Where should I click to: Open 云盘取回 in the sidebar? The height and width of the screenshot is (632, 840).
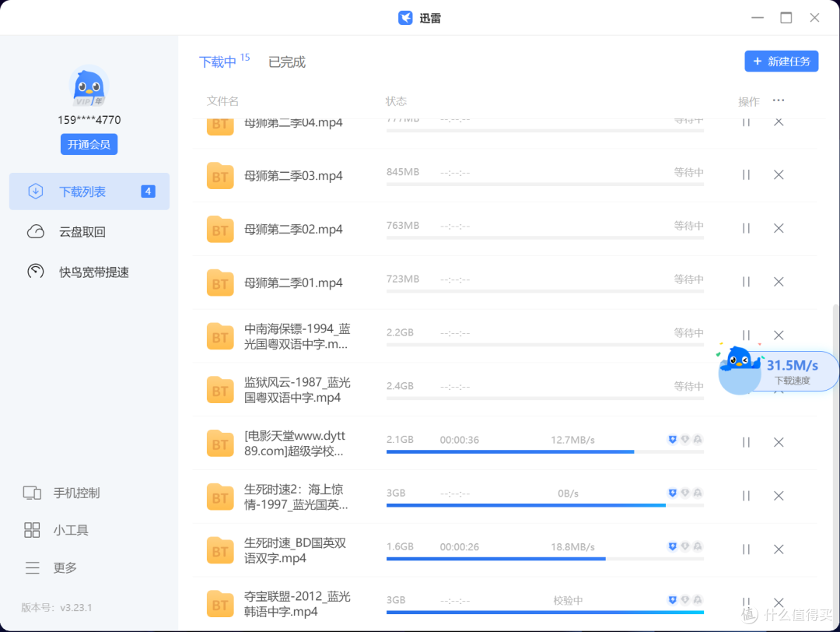point(82,232)
